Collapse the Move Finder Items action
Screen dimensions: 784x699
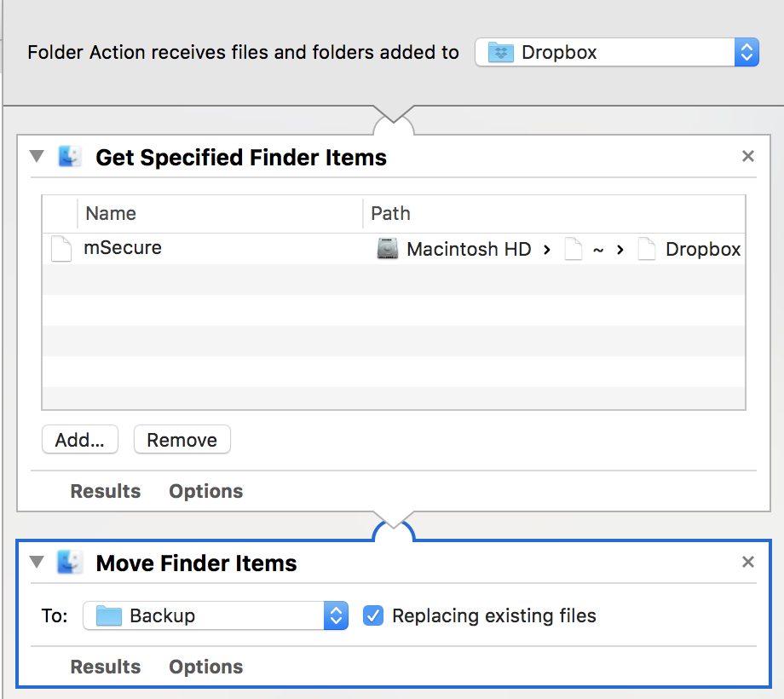pyautogui.click(x=37, y=562)
